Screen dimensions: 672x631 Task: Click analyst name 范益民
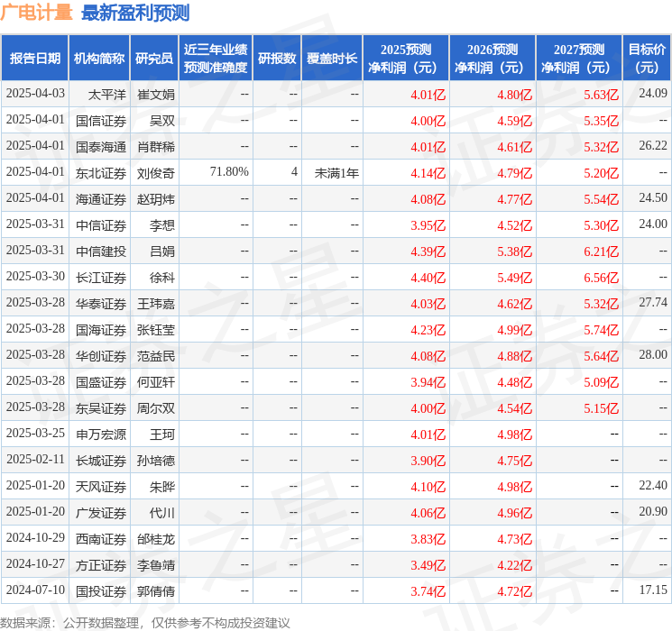click(155, 356)
